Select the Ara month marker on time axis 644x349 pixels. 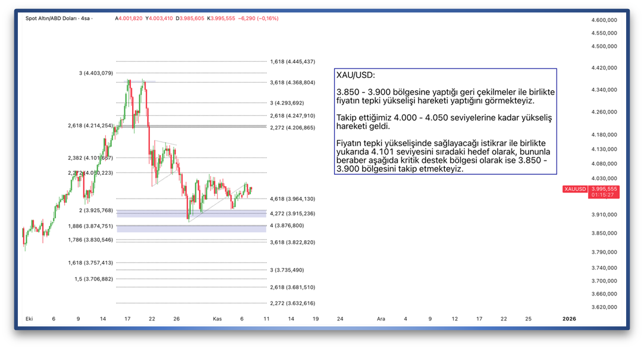pos(381,319)
